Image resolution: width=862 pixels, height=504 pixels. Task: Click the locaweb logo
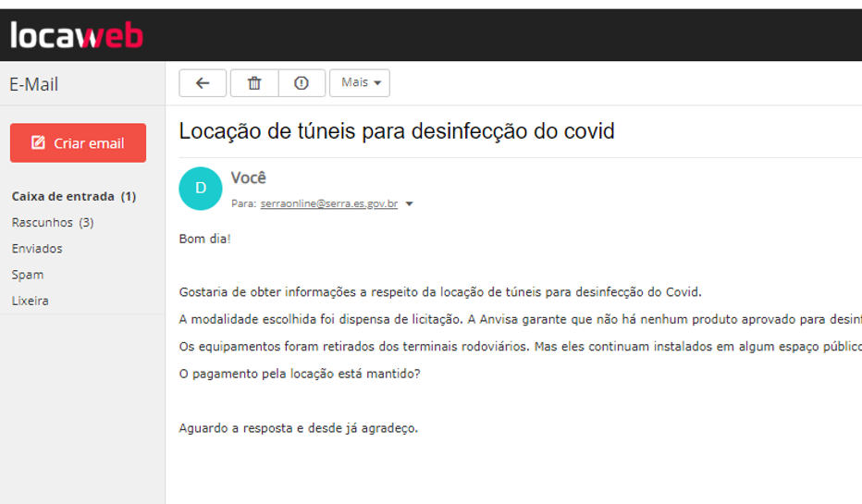[77, 35]
